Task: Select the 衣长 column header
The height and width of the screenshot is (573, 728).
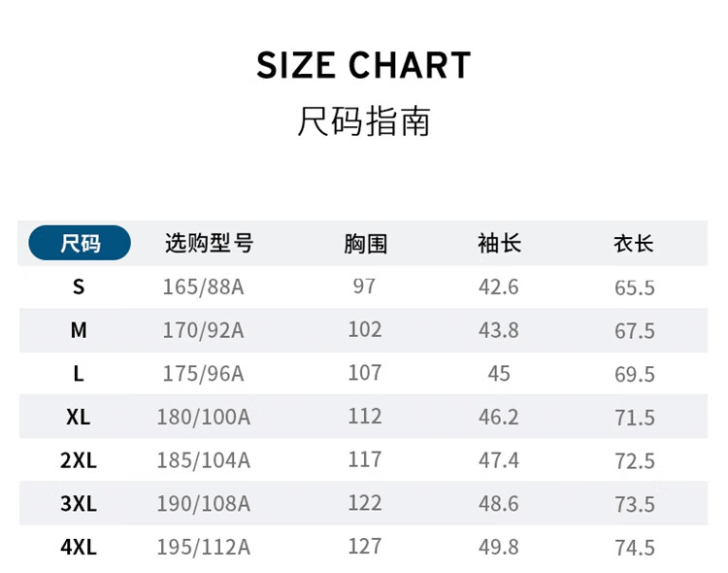Action: [634, 244]
